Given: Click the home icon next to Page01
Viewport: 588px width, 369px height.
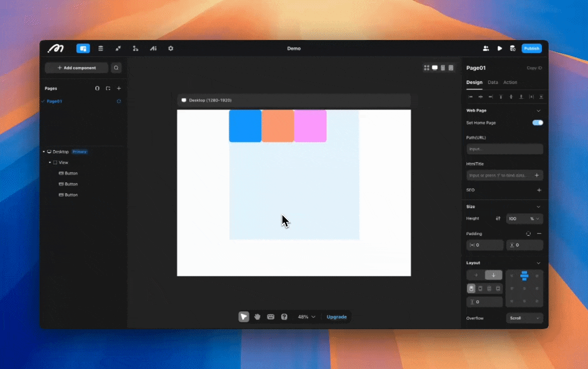Looking at the screenshot, I should pyautogui.click(x=119, y=101).
